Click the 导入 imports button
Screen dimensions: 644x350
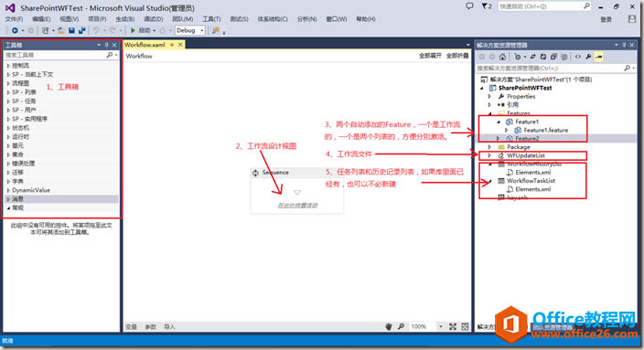169,326
